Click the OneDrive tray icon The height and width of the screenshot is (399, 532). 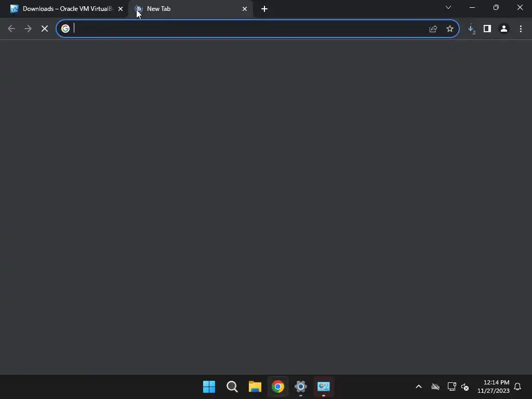[x=435, y=387]
